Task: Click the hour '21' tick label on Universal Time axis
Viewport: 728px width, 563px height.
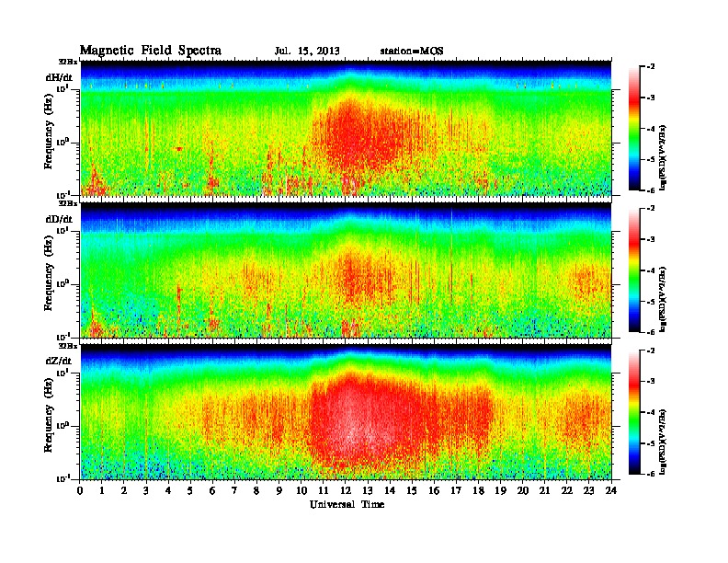Action: click(544, 491)
